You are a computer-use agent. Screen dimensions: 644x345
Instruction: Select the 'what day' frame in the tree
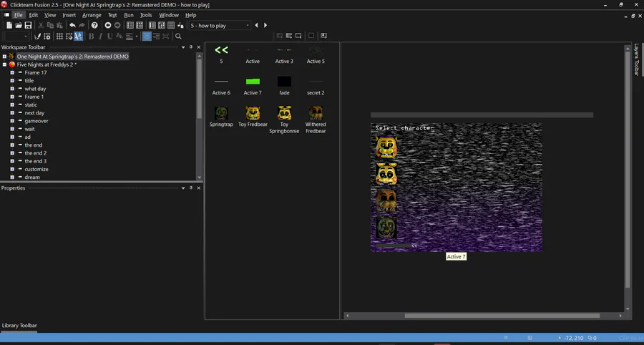coord(35,89)
